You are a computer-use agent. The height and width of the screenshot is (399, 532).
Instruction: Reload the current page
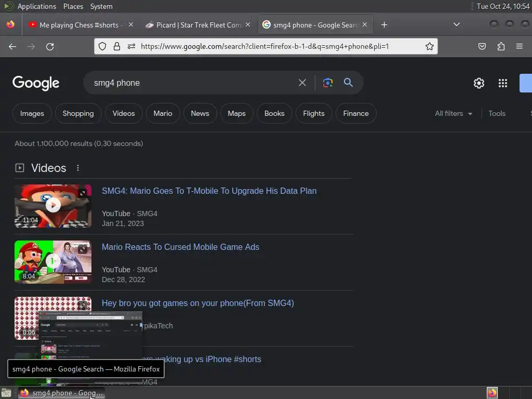(x=50, y=46)
